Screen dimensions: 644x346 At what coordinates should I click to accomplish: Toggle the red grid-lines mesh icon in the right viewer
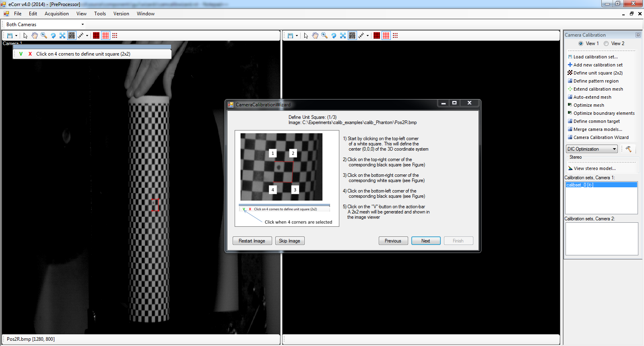[x=386, y=35]
